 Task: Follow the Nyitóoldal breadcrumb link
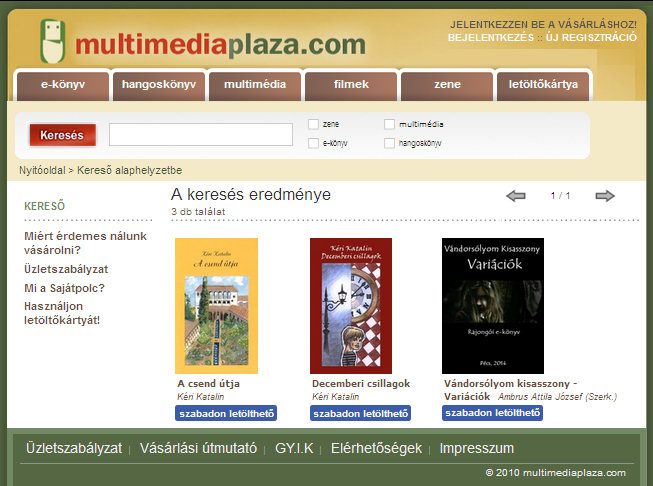click(42, 170)
